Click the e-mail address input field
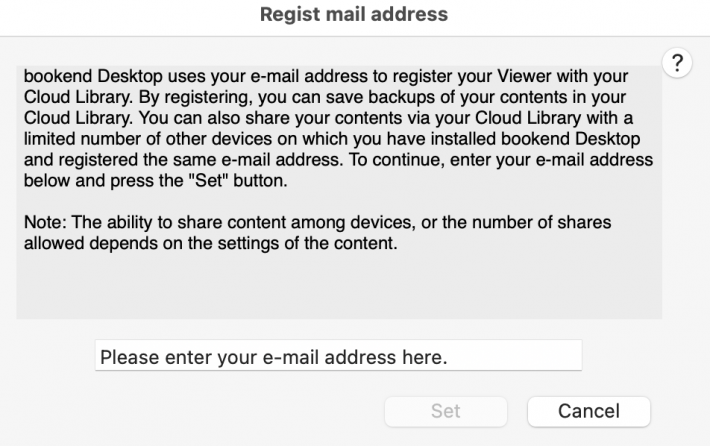 click(x=338, y=355)
